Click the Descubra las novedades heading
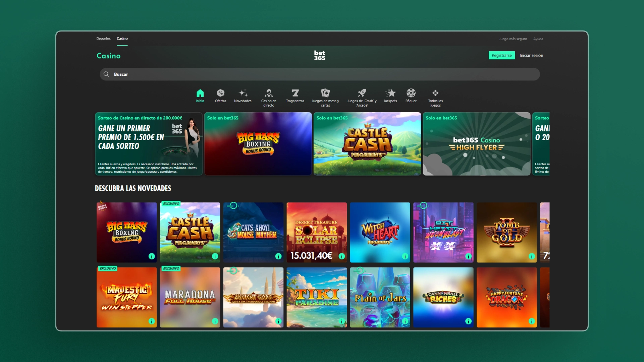 133,188
